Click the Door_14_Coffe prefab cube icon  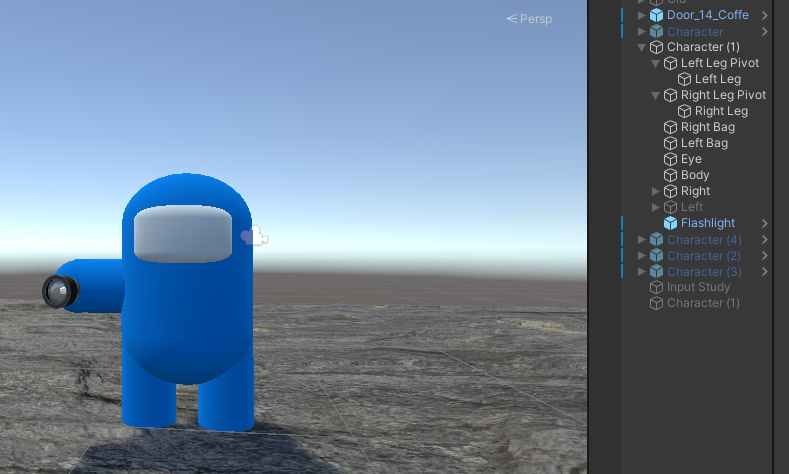(x=656, y=15)
